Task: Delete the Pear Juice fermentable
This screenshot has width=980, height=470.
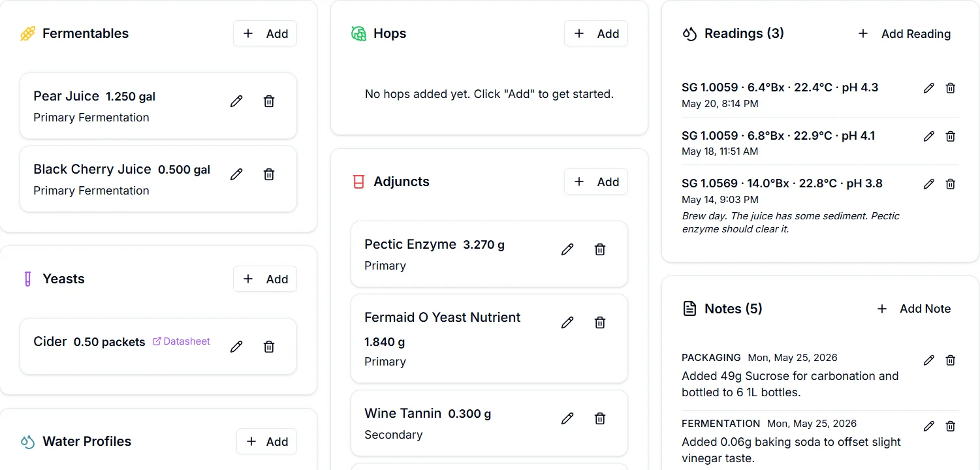Action: pos(268,101)
